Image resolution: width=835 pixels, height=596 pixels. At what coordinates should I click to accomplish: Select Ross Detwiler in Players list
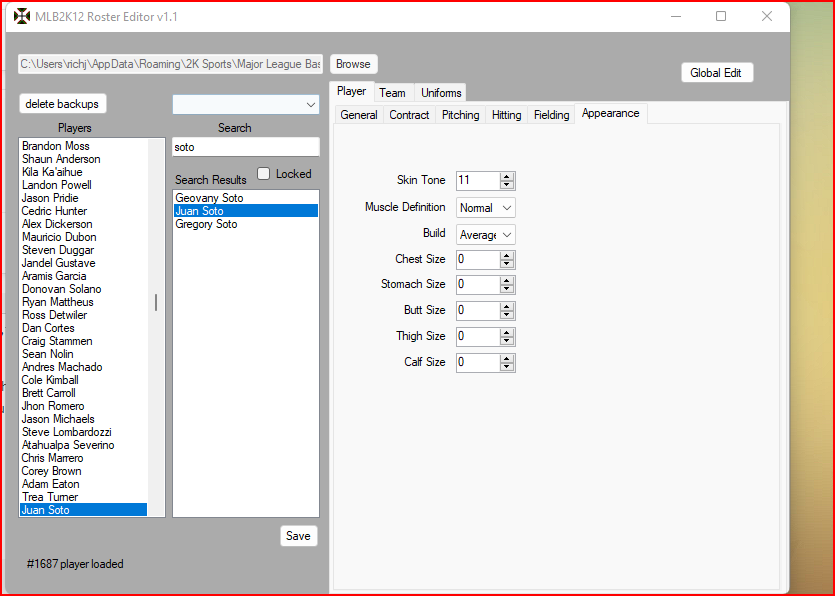[84, 315]
